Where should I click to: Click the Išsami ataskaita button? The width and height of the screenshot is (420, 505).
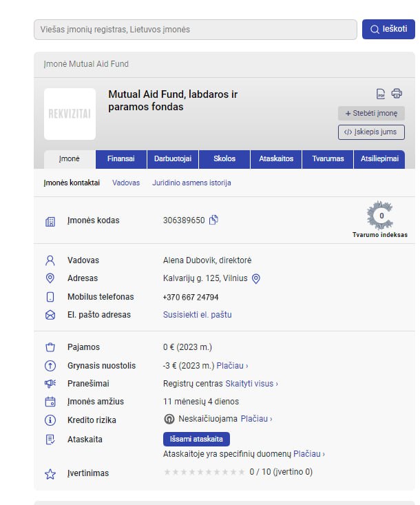click(196, 439)
